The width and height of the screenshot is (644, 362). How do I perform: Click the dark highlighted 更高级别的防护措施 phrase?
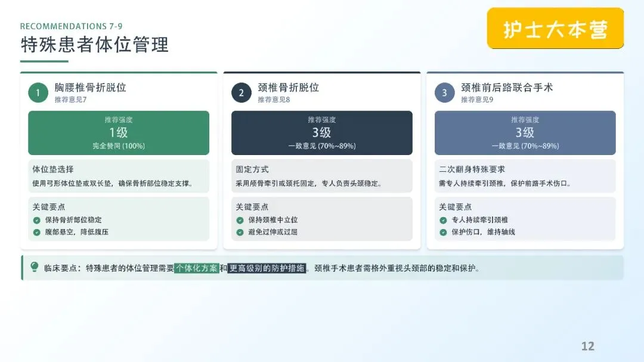click(x=267, y=268)
